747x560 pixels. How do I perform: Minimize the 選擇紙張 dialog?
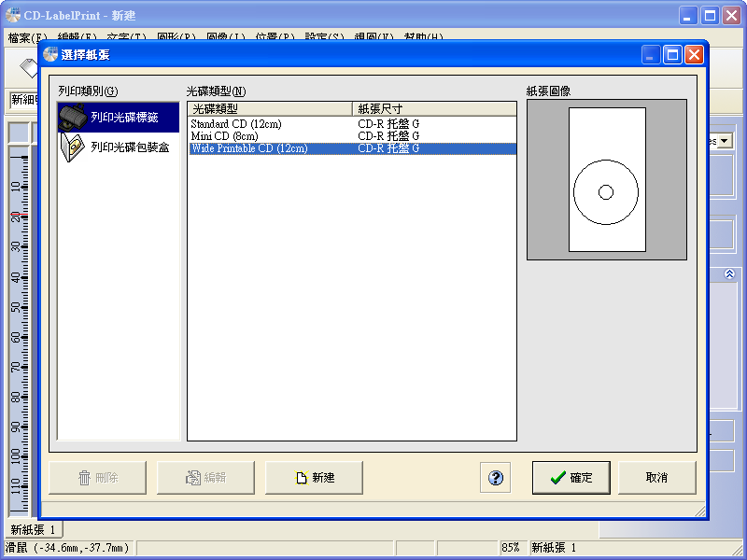[x=651, y=55]
